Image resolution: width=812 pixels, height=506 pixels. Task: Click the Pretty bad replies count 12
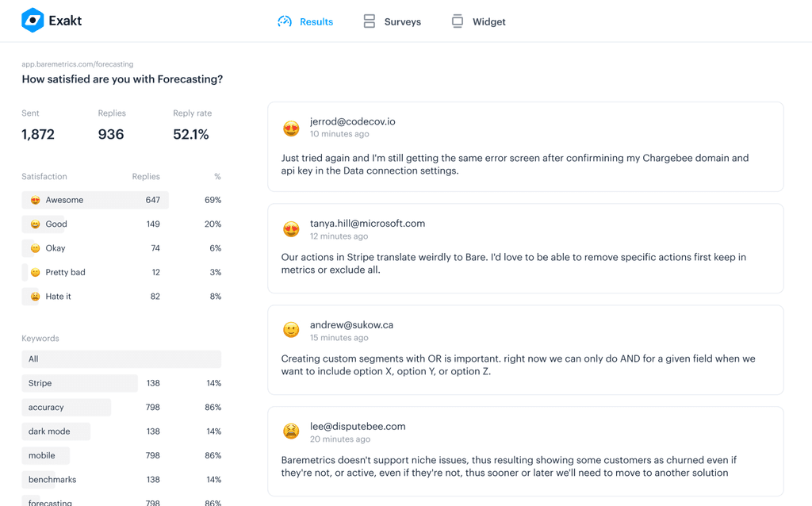(x=156, y=272)
